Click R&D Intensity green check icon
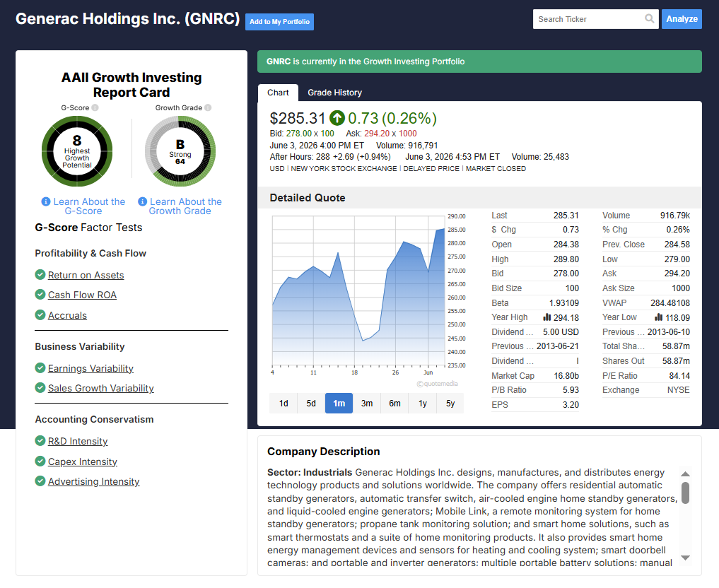The image size is (719, 588). pyautogui.click(x=40, y=440)
